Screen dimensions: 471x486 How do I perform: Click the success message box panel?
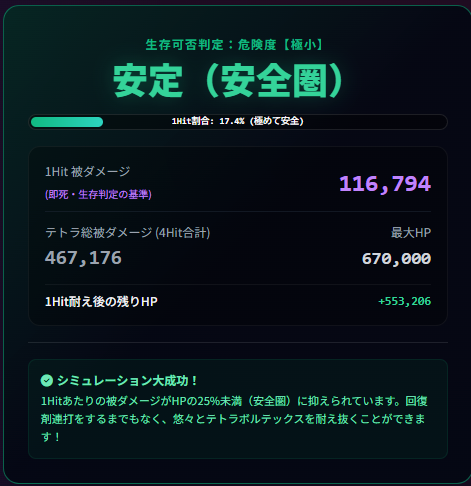tap(238, 409)
